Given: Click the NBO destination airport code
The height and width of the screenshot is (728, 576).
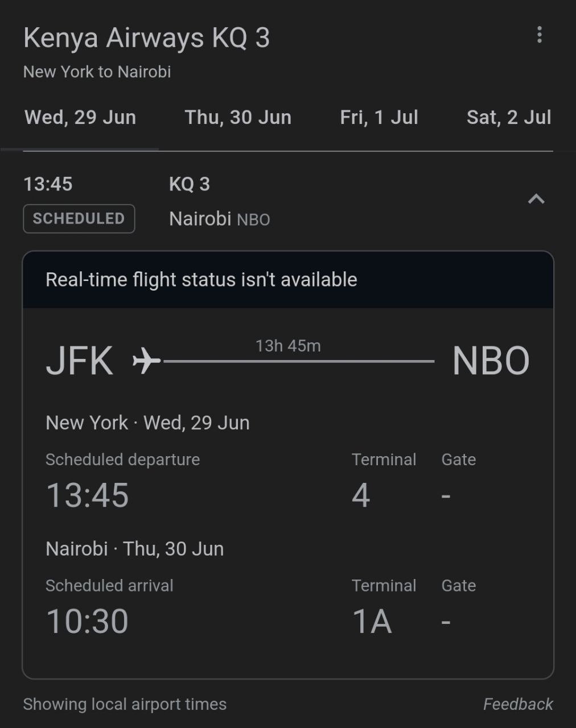Looking at the screenshot, I should pyautogui.click(x=491, y=361).
